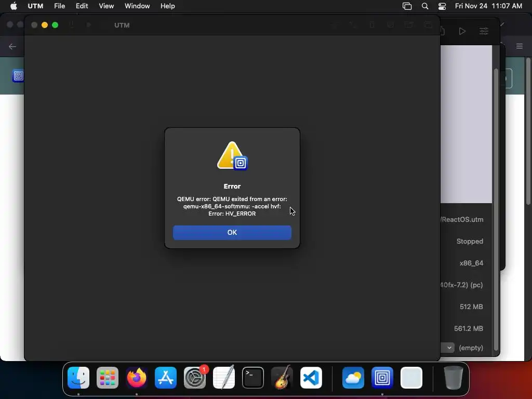This screenshot has width=532, height=399.
Task: Click the browser back arrow behind UTM
Action: [12, 46]
